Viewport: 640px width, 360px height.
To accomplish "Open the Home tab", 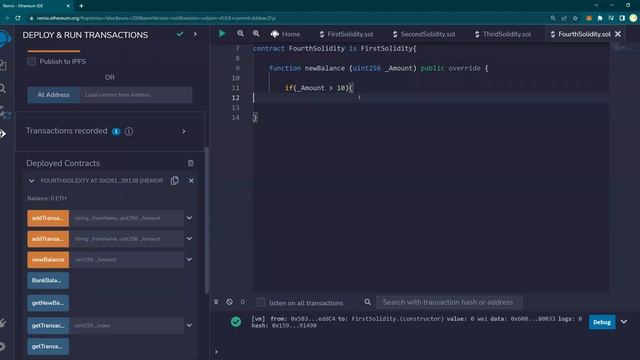I will [x=285, y=34].
